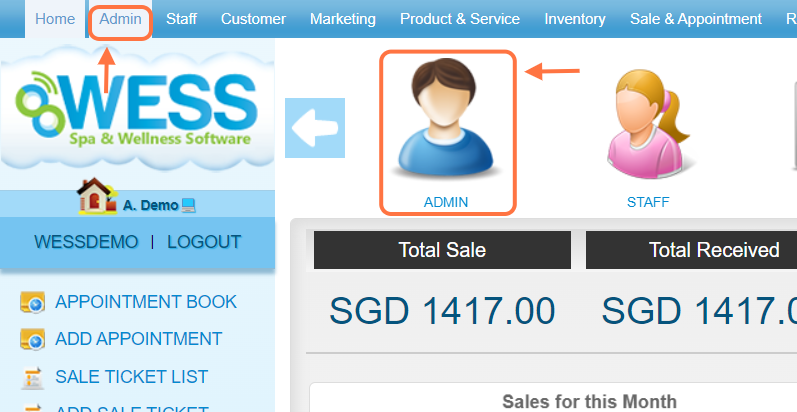The width and height of the screenshot is (797, 412).
Task: Open the Staff avatar icon
Action: click(647, 120)
